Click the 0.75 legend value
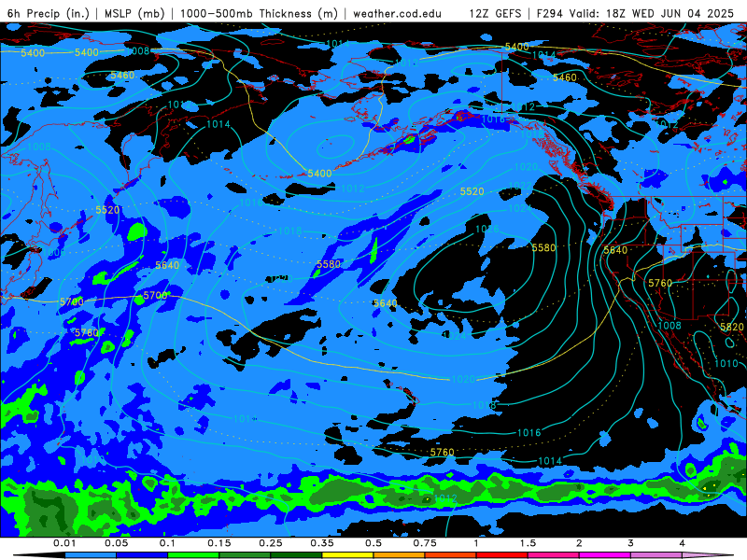Image resolution: width=747 pixels, height=560 pixels. coord(425,543)
